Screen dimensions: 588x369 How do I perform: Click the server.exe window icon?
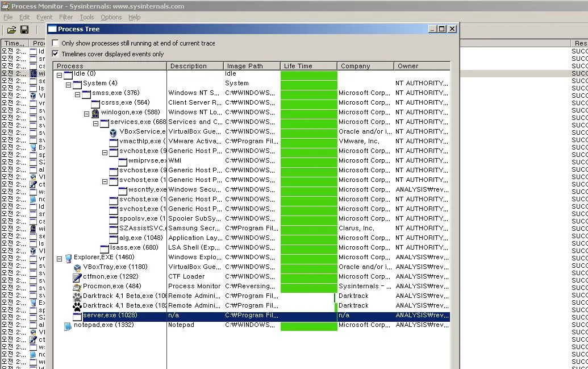(x=77, y=316)
